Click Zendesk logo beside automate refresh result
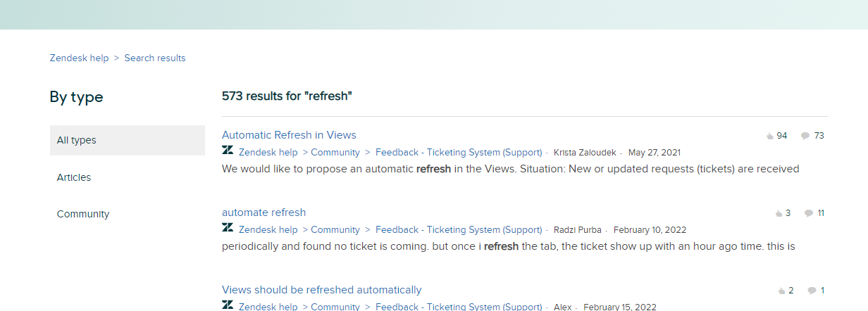Image resolution: width=868 pixels, height=311 pixels. pos(228,228)
